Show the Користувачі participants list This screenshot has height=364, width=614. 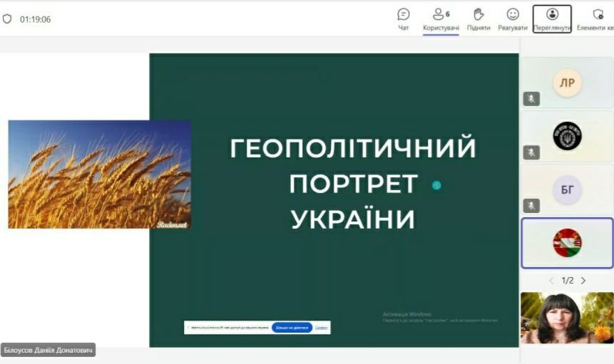tap(441, 19)
